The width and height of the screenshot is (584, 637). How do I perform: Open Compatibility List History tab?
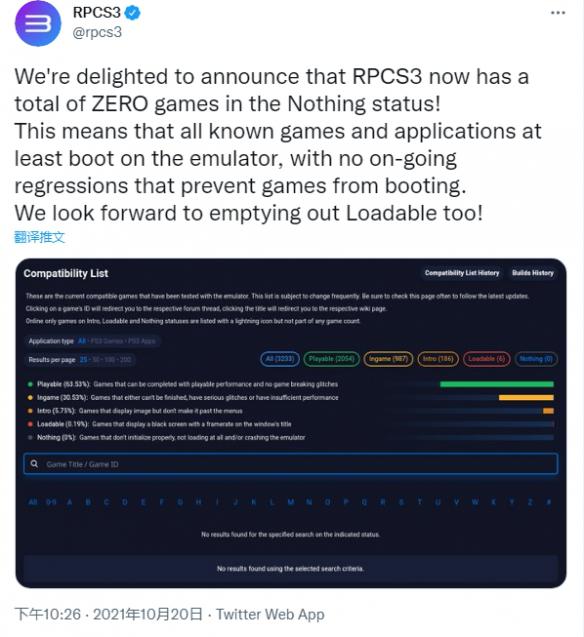(x=462, y=273)
